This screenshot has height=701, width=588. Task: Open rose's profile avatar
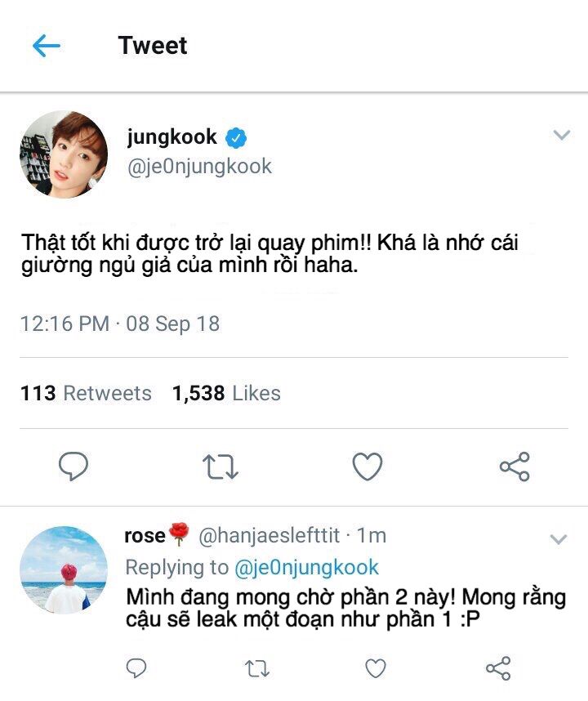[x=63, y=569]
